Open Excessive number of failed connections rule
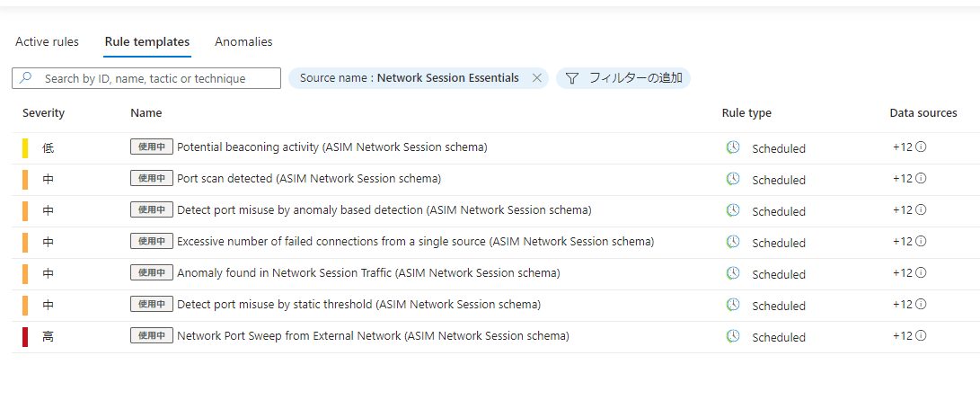The image size is (980, 409). [415, 242]
